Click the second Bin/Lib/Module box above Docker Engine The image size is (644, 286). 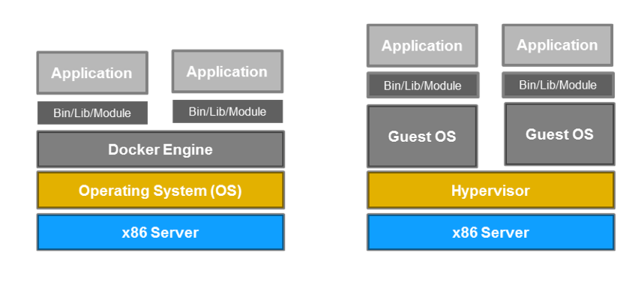click(227, 111)
